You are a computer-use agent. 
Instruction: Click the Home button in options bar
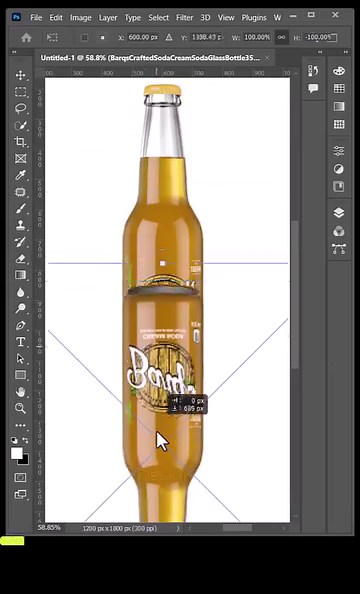click(x=26, y=38)
